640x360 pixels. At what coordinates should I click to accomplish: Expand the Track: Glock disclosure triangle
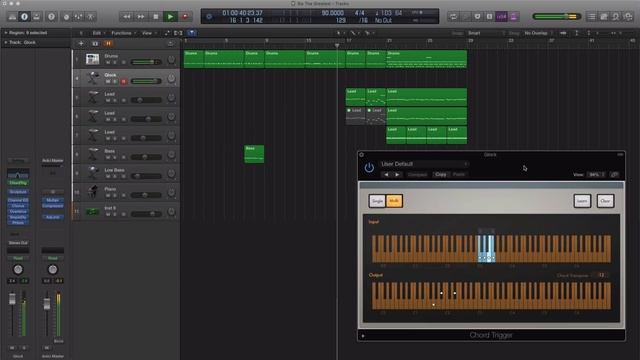click(6, 42)
